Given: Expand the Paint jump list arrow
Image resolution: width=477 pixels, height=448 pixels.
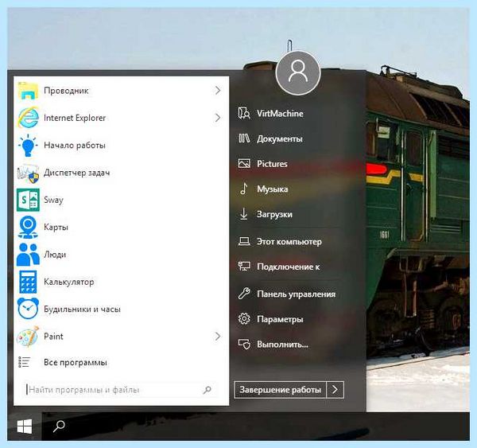Looking at the screenshot, I should point(218,337).
